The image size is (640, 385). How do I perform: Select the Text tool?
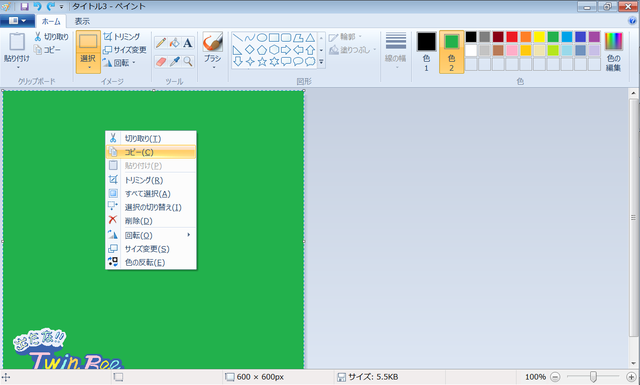[x=188, y=42]
